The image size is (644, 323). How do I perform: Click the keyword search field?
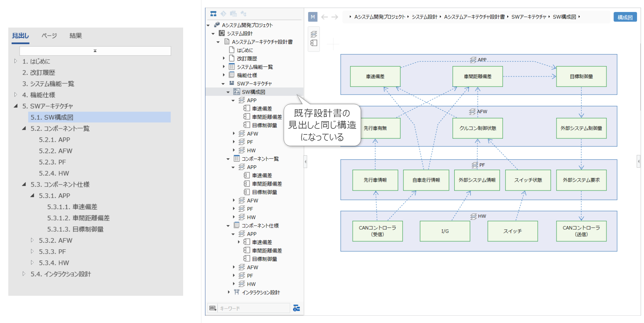click(254, 308)
